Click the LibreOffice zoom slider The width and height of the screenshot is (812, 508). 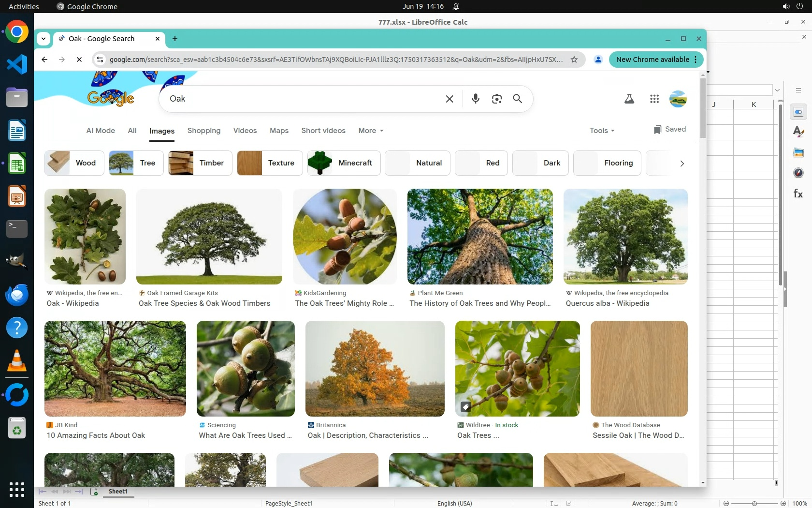click(754, 503)
